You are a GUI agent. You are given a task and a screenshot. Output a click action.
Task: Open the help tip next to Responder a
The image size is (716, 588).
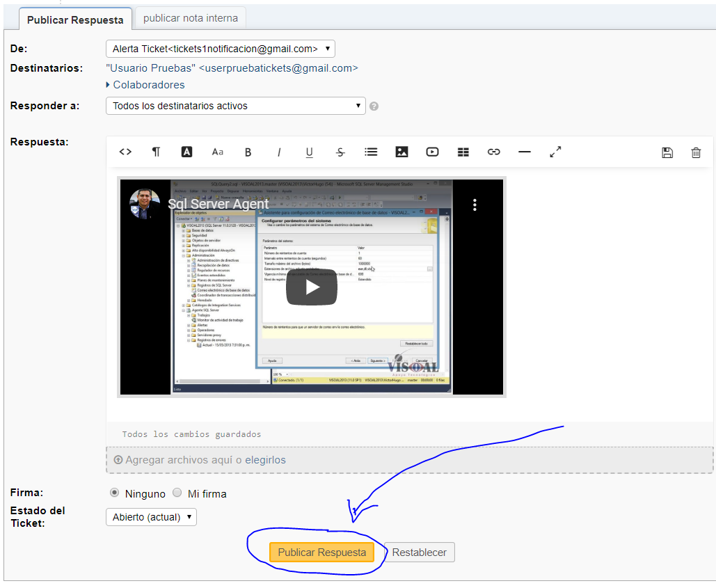[374, 106]
